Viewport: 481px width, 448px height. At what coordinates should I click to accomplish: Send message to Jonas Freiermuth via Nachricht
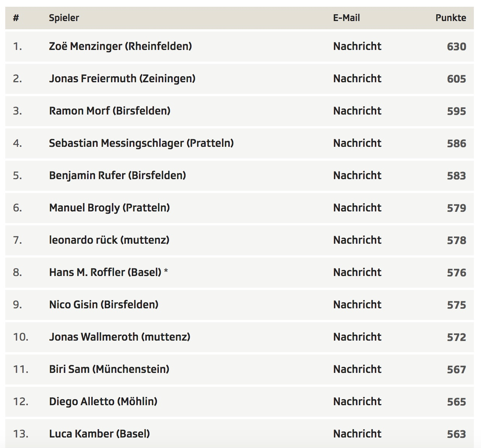pyautogui.click(x=357, y=78)
